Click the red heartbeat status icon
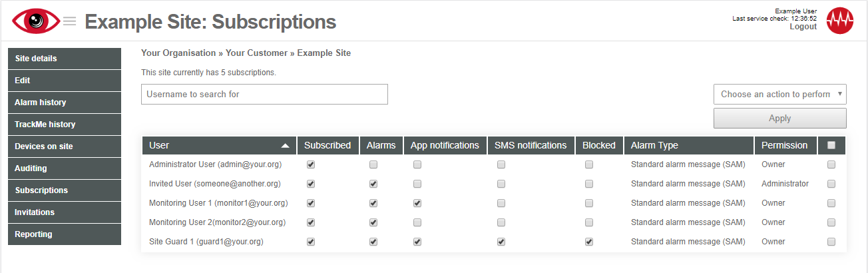Image resolution: width=868 pixels, height=273 pixels. 840,21
